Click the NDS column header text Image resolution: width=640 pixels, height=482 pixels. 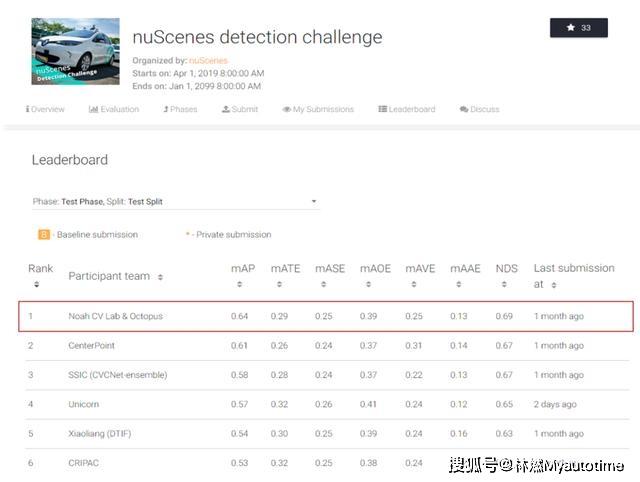click(x=507, y=269)
